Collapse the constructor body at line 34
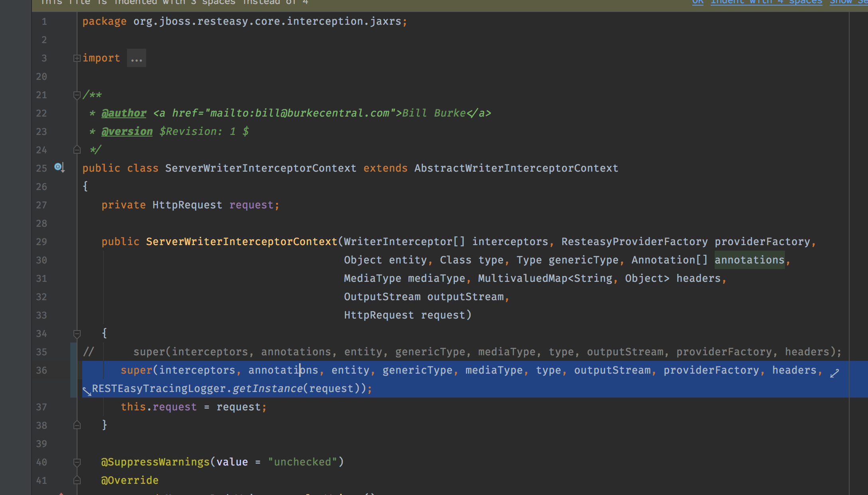This screenshot has height=495, width=868. coord(77,333)
